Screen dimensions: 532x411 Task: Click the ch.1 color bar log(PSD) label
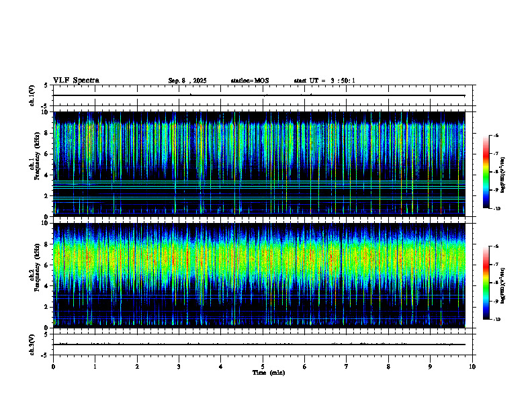point(503,175)
